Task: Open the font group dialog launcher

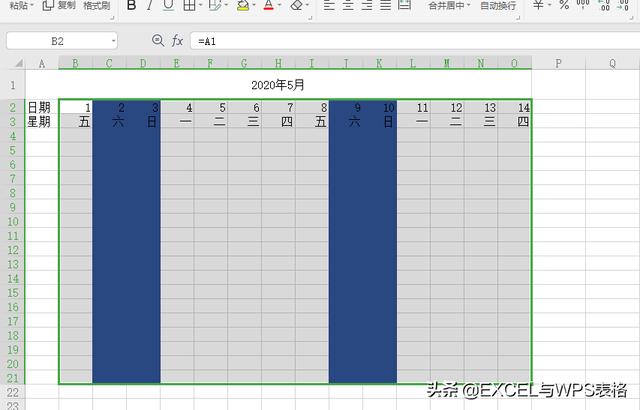Action: pyautogui.click(x=310, y=18)
